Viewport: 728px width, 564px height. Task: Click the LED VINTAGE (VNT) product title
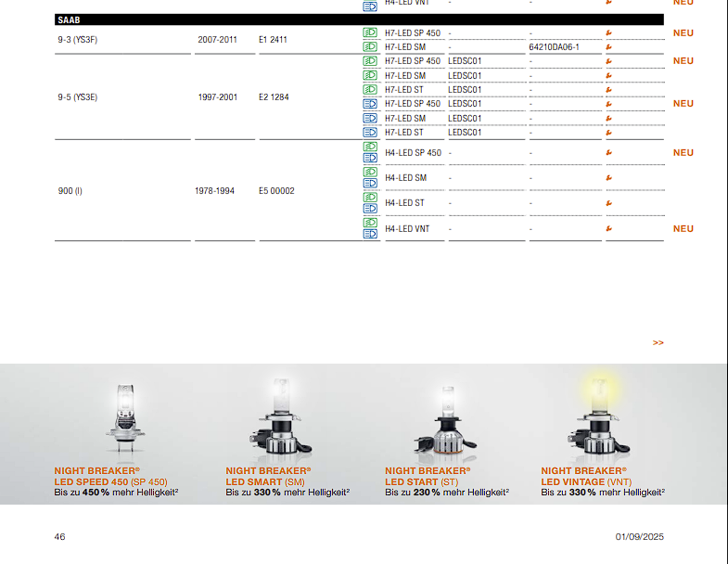tap(587, 482)
